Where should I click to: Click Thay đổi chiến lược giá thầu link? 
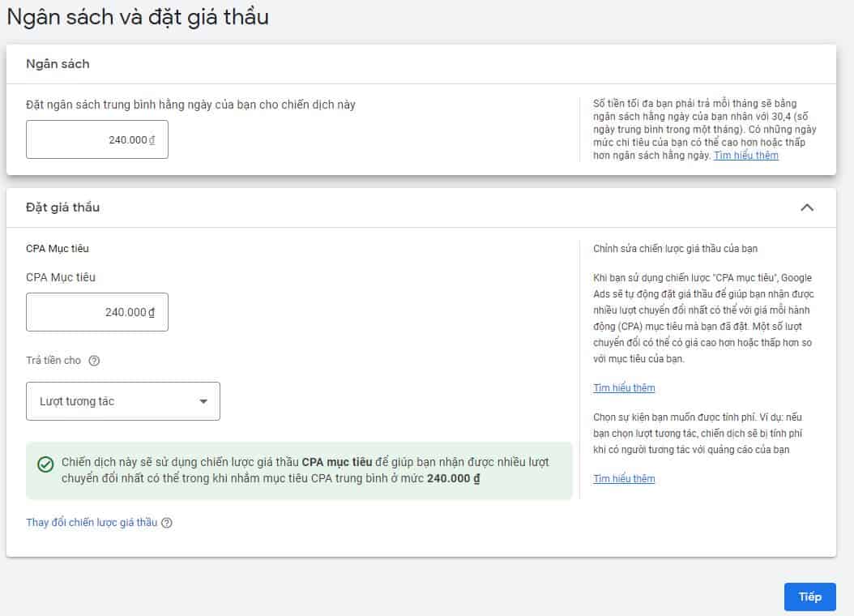click(92, 523)
